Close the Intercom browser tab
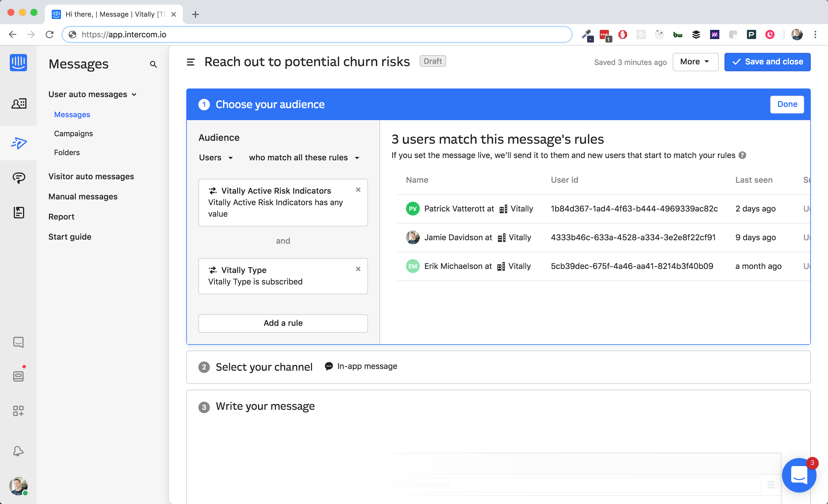828x504 pixels. click(x=174, y=14)
